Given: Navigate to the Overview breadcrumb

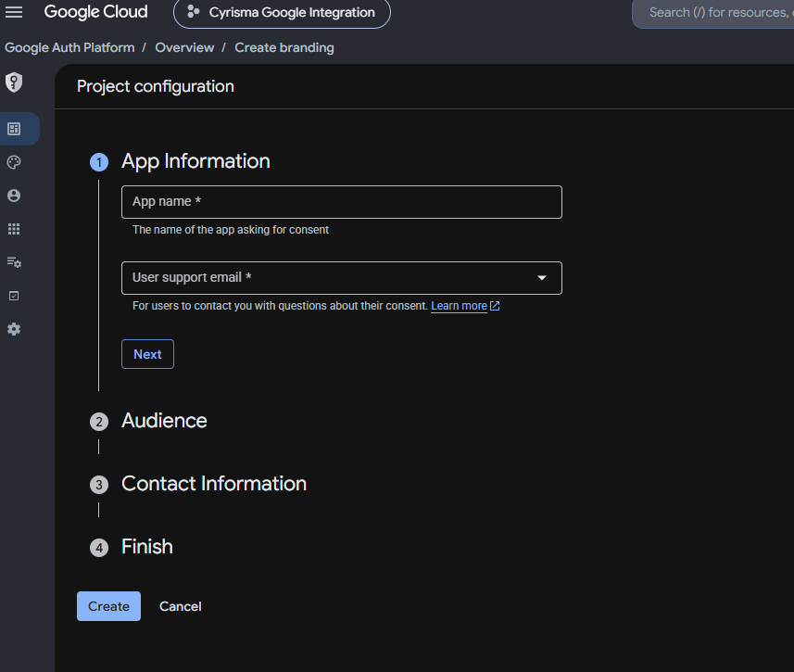Looking at the screenshot, I should [184, 47].
